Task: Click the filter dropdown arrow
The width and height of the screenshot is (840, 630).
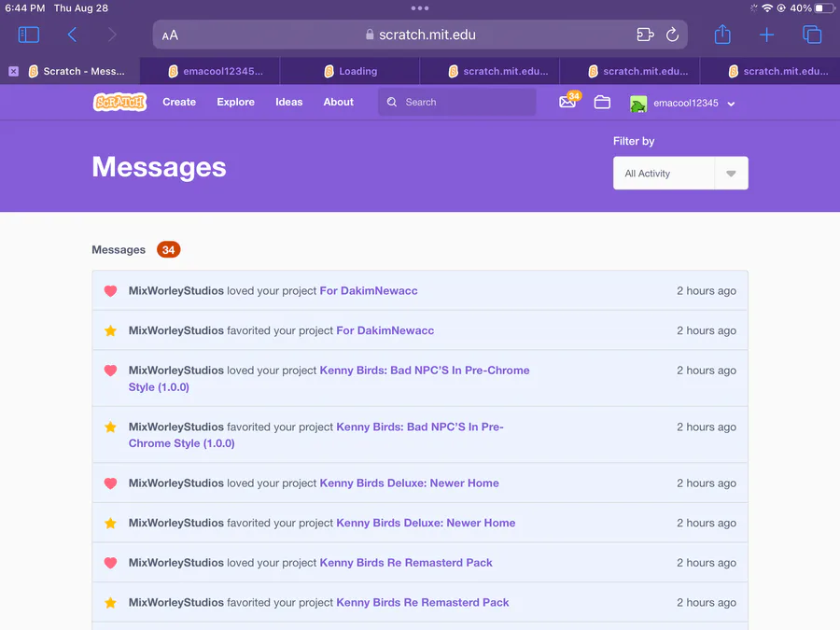Action: [x=731, y=174]
